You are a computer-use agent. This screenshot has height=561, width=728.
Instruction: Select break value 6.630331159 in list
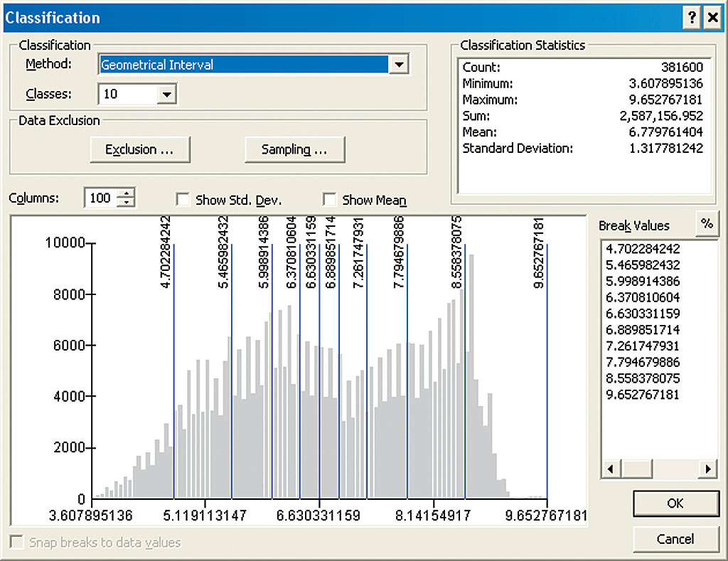643,314
